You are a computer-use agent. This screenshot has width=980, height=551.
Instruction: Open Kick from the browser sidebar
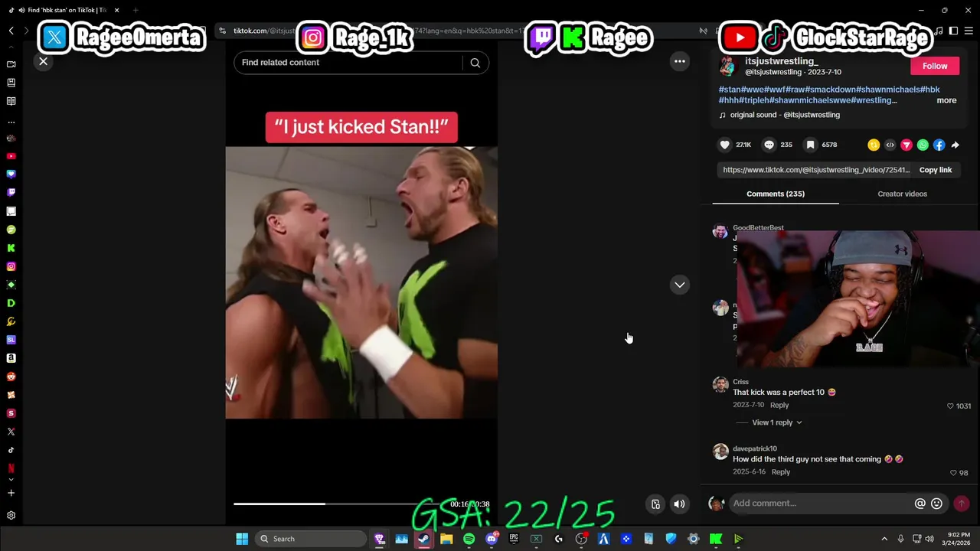(x=11, y=248)
